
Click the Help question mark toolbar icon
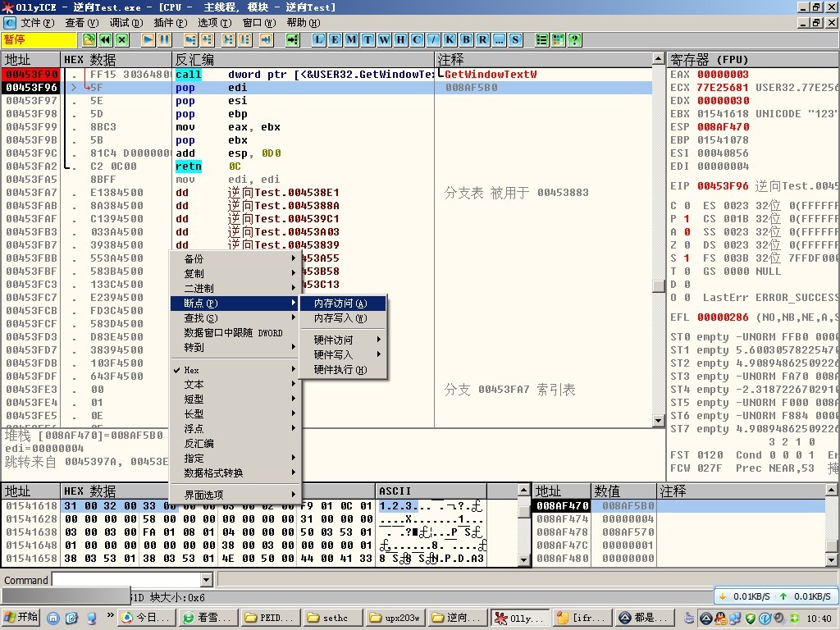575,39
